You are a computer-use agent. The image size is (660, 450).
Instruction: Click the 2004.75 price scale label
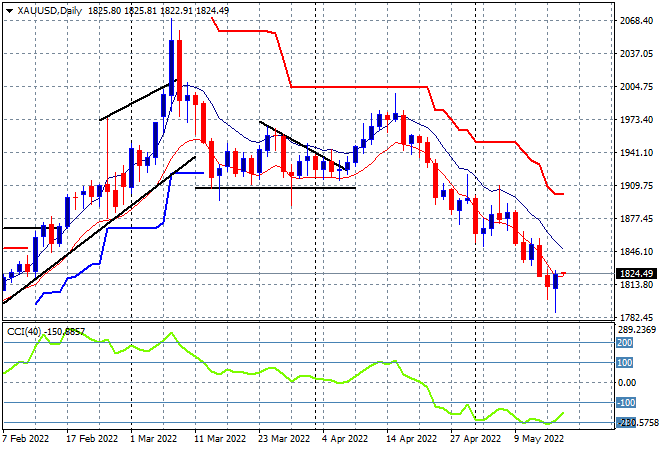click(636, 86)
